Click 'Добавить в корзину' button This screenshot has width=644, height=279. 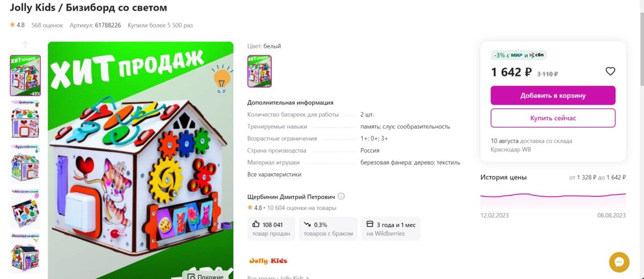[x=553, y=96]
